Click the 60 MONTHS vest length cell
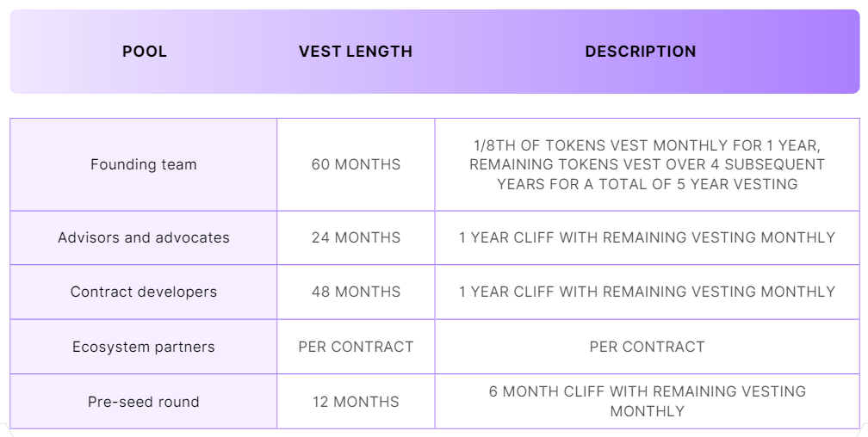This screenshot has width=868, height=437. point(356,164)
